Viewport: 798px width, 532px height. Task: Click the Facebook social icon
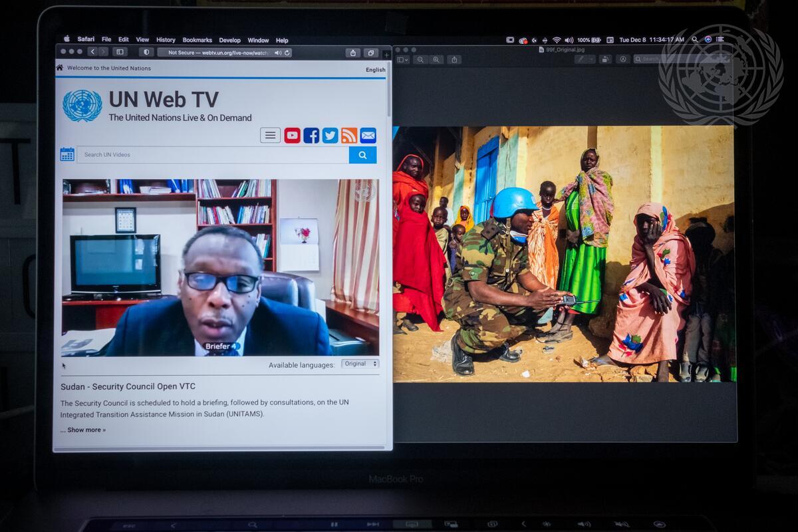tap(311, 136)
